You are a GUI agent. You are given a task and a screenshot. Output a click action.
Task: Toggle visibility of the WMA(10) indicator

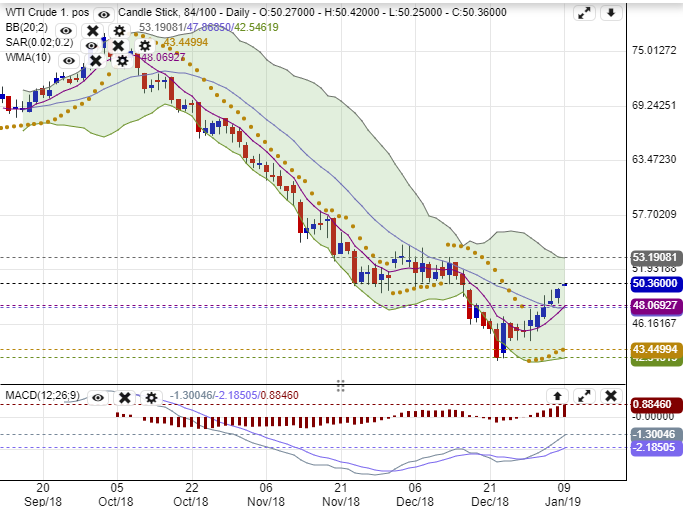tap(68, 60)
